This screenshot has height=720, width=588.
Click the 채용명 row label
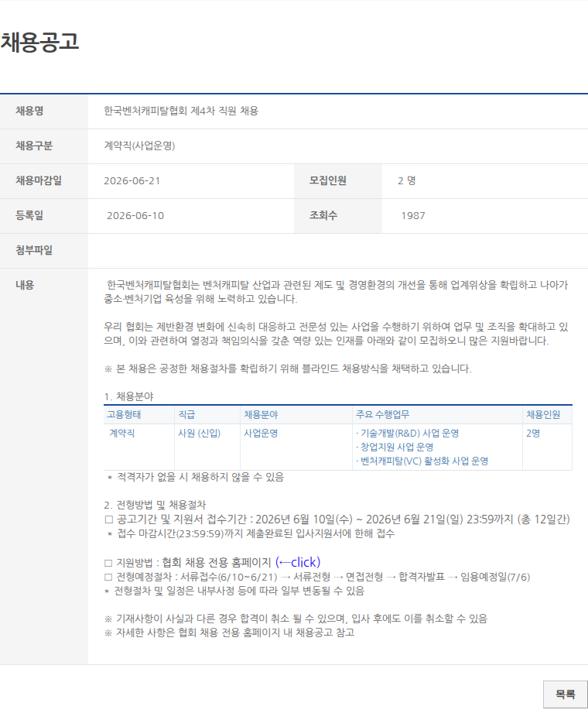pyautogui.click(x=29, y=111)
